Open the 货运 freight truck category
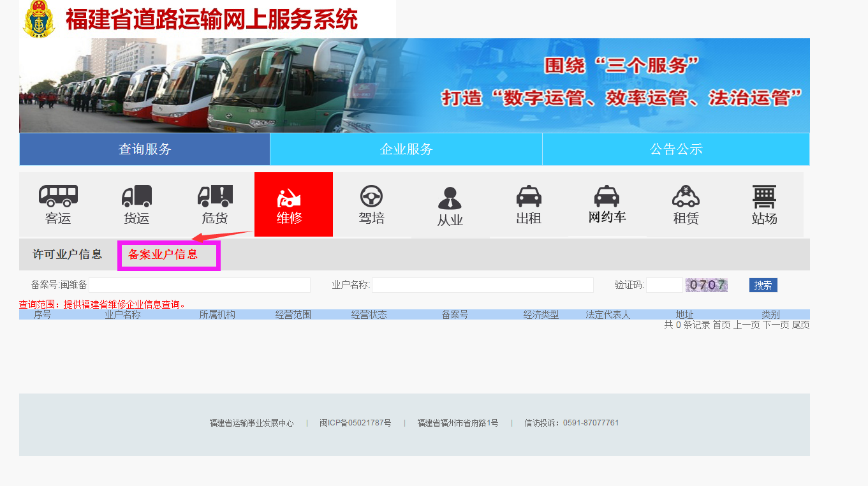This screenshot has width=868, height=486. (x=136, y=205)
